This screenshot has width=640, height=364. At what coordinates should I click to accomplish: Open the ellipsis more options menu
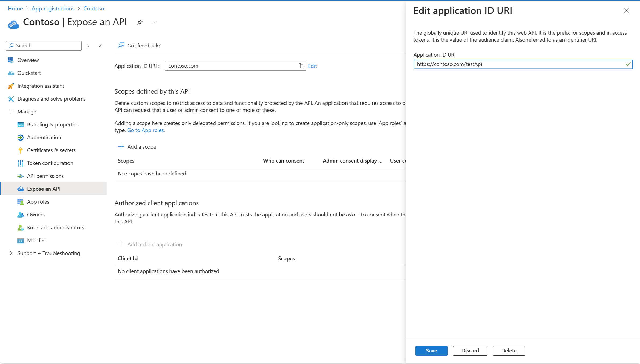(x=153, y=22)
